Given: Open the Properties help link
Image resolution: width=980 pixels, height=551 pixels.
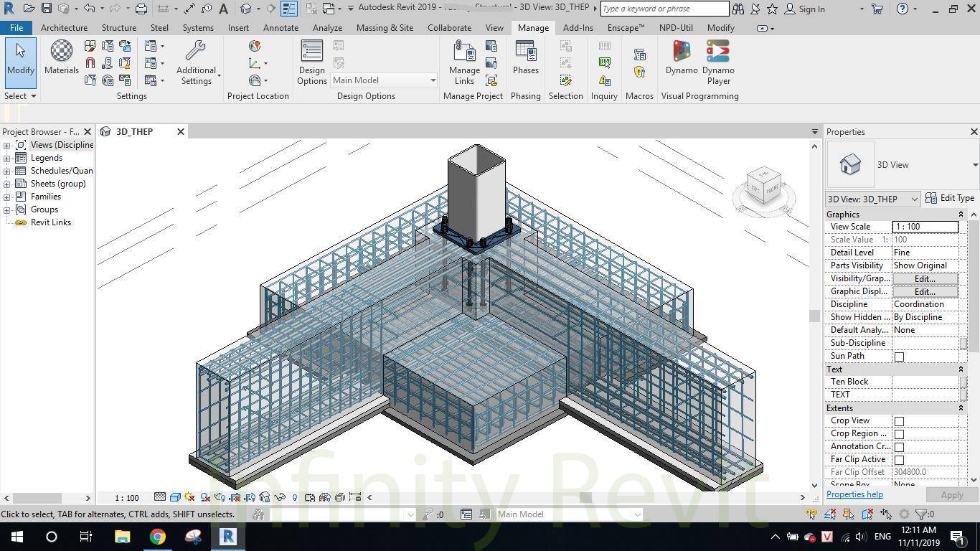Looking at the screenshot, I should (854, 494).
